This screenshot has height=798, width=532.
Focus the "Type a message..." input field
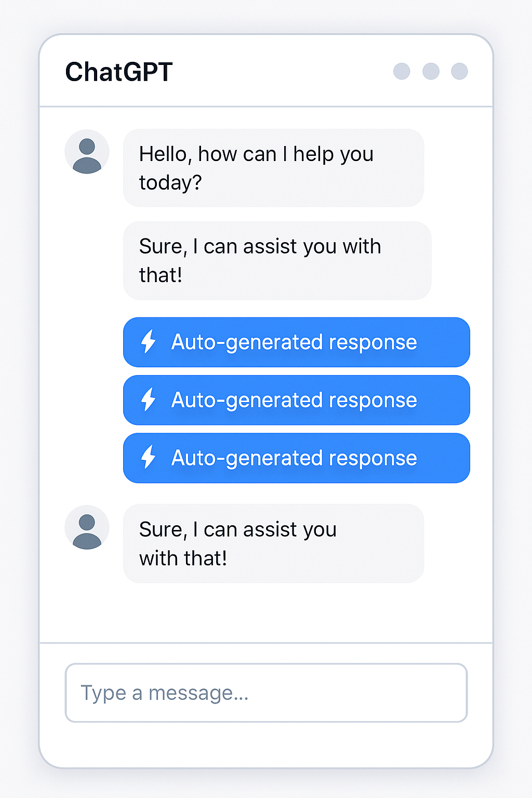point(266,693)
